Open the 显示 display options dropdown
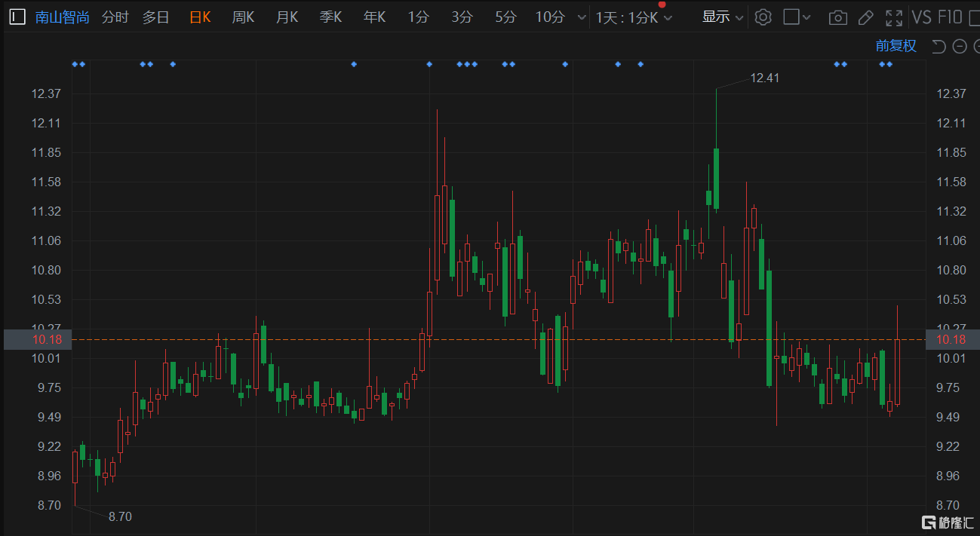 click(x=723, y=17)
